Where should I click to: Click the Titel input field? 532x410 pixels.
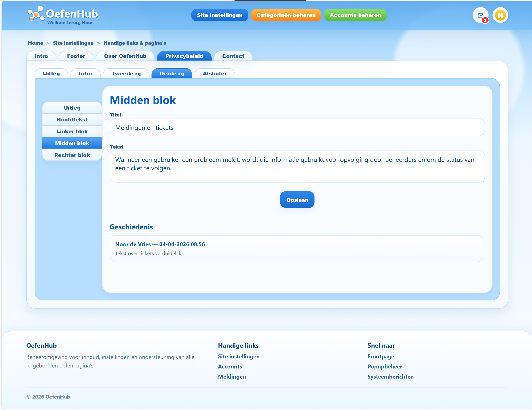tap(297, 127)
